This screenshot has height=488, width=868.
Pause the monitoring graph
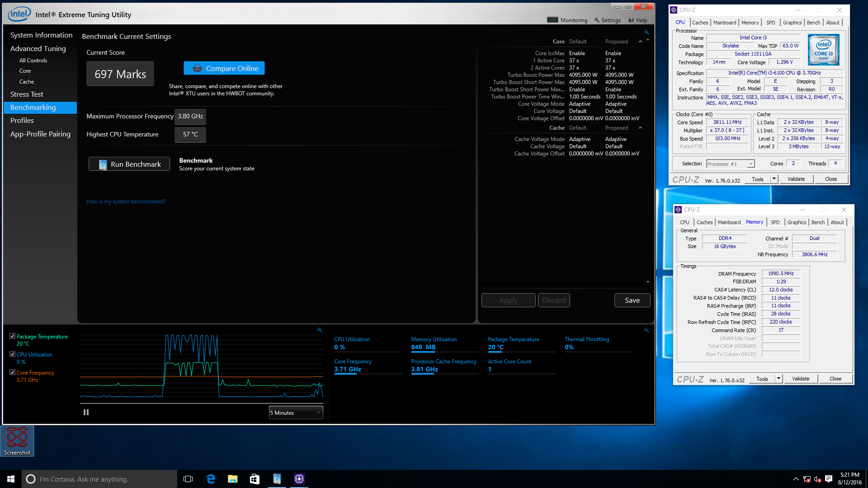pyautogui.click(x=86, y=412)
